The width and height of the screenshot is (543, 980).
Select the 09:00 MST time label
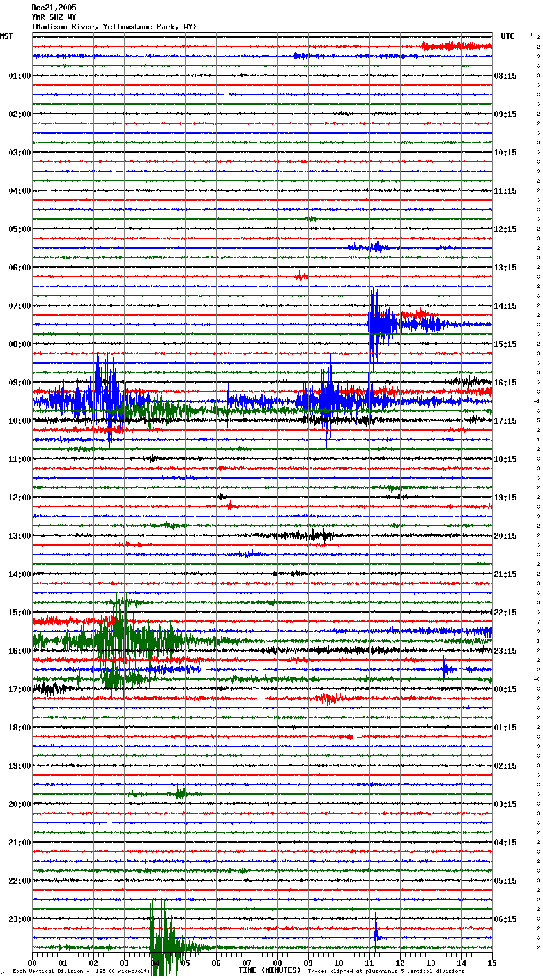pyautogui.click(x=19, y=383)
